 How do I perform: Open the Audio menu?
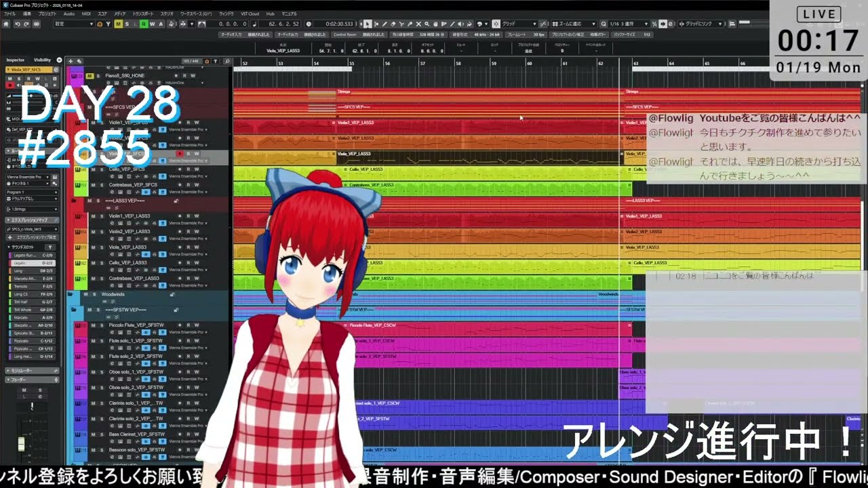pyautogui.click(x=69, y=14)
